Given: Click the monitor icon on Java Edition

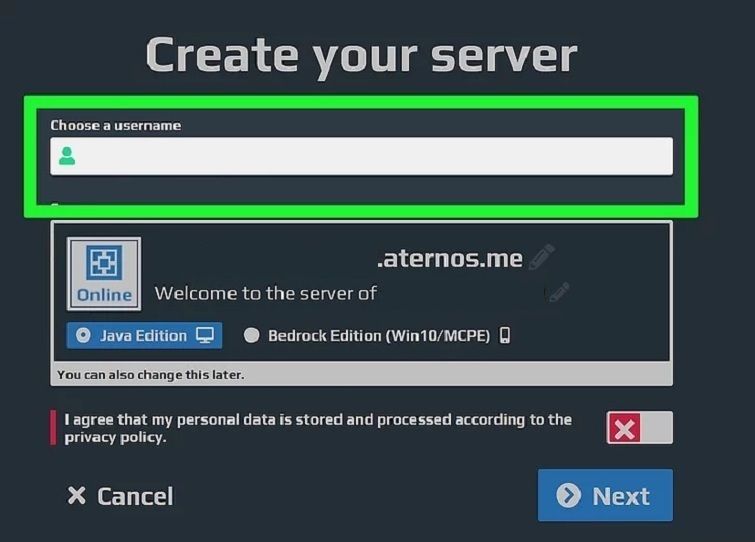Looking at the screenshot, I should [205, 336].
